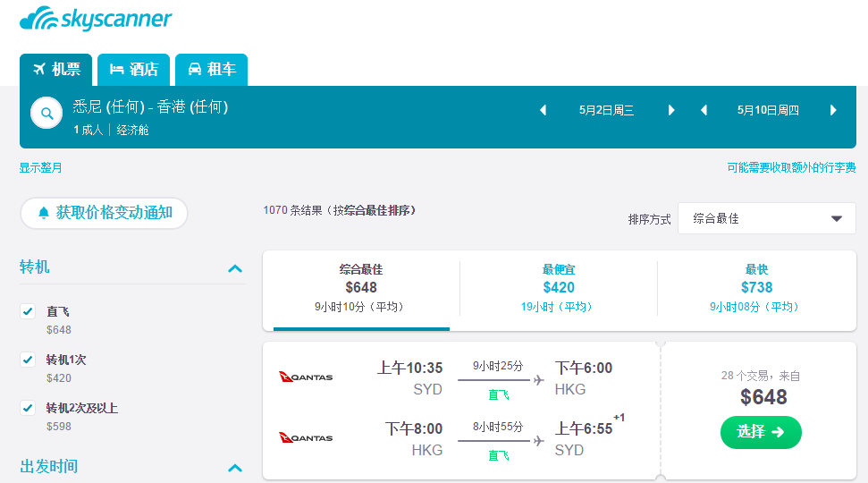Uncheck the 转机2次及以上 checkbox
Screen dimensions: 868x483
click(28, 408)
